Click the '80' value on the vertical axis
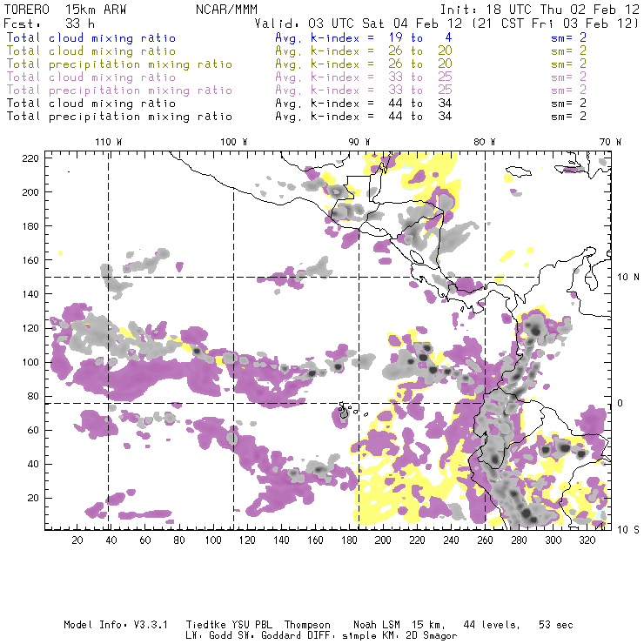 [33, 396]
